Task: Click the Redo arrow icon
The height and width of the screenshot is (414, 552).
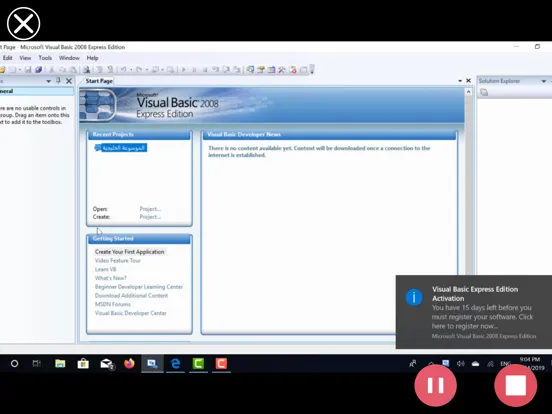Action: (x=139, y=70)
